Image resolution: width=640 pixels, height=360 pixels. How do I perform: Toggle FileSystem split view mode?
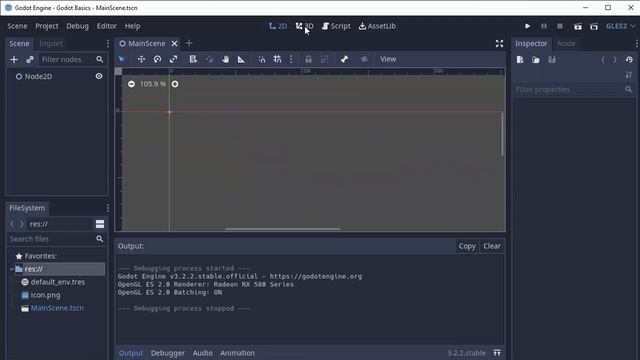(x=100, y=224)
